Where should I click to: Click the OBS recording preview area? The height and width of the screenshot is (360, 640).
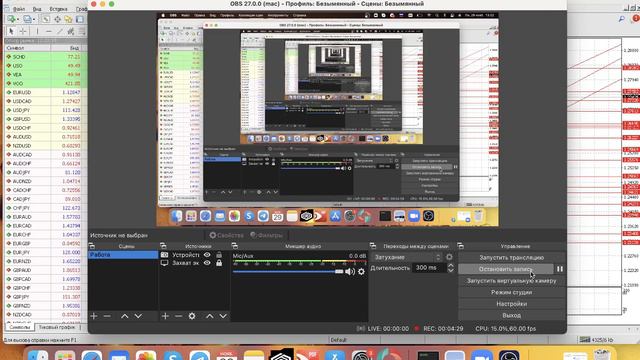(327, 120)
